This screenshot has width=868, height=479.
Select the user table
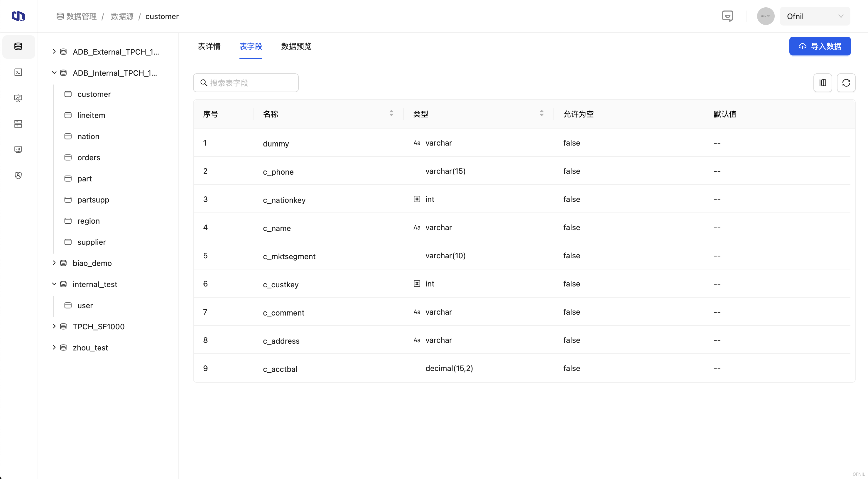tap(85, 306)
